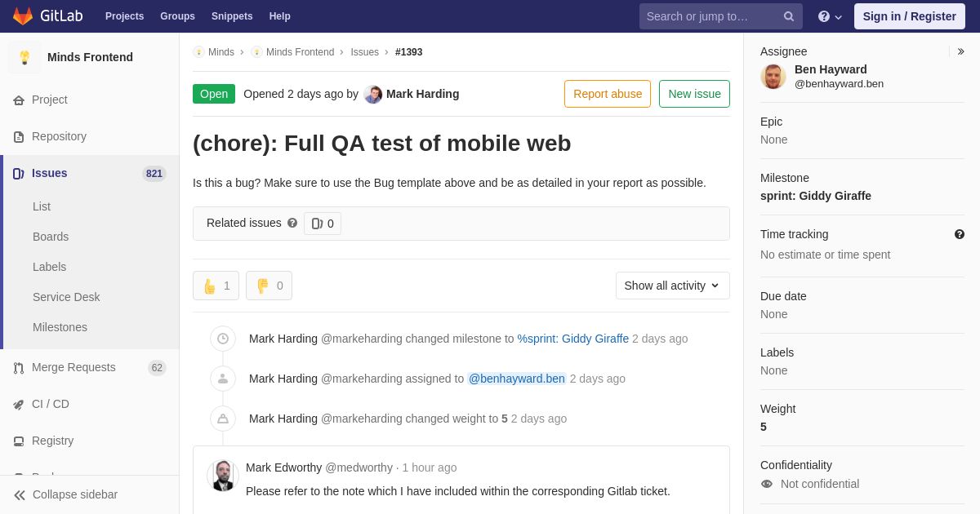Screen dimensions: 980x514
Task: Open the Show all activity dropdown
Action: coord(673,286)
